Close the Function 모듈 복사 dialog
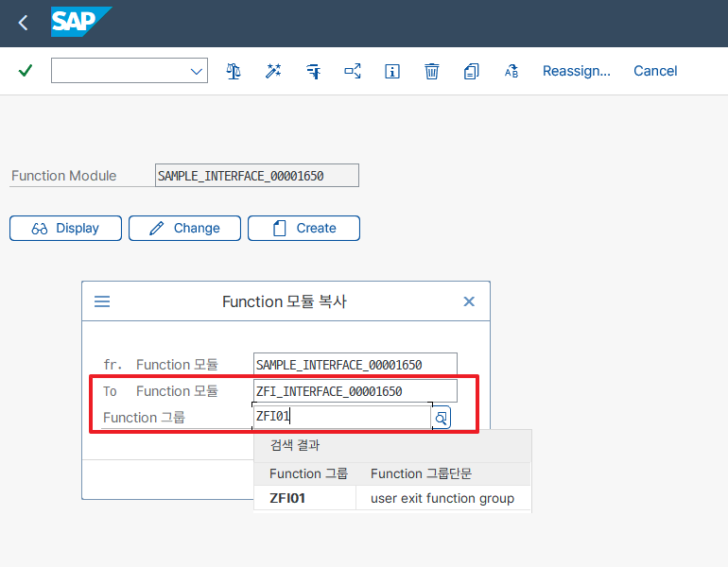728x567 pixels. click(469, 301)
